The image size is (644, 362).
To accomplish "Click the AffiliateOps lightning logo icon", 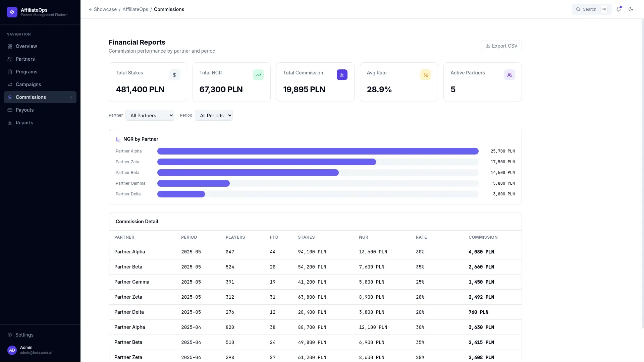I will click(x=12, y=12).
